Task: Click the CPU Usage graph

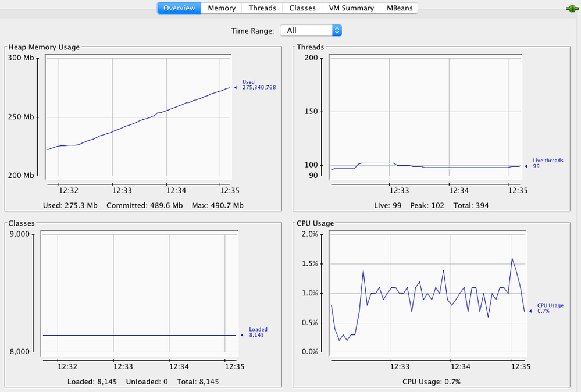Action: tap(427, 293)
